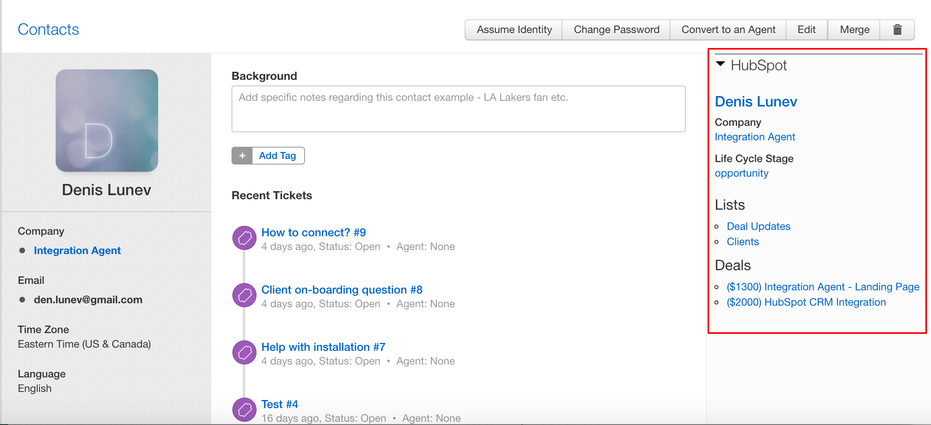Screen dimensions: 931x425
Task: Focus the Background notes text field
Action: coord(458,109)
